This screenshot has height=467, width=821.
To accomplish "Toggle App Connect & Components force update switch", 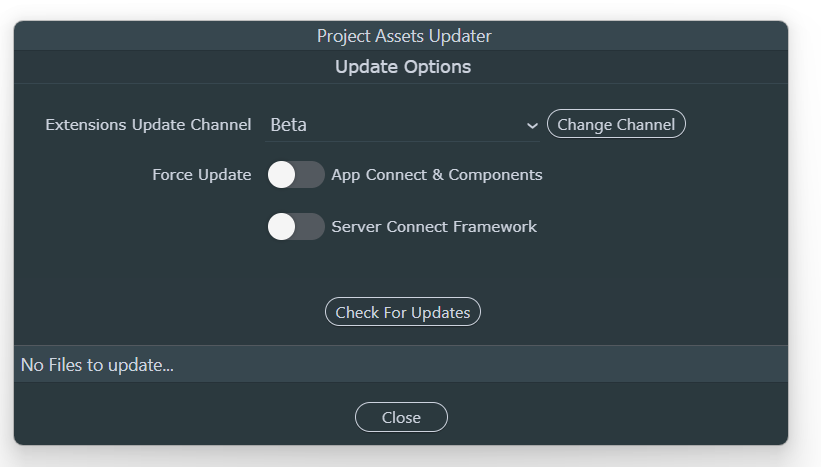I will pyautogui.click(x=296, y=175).
